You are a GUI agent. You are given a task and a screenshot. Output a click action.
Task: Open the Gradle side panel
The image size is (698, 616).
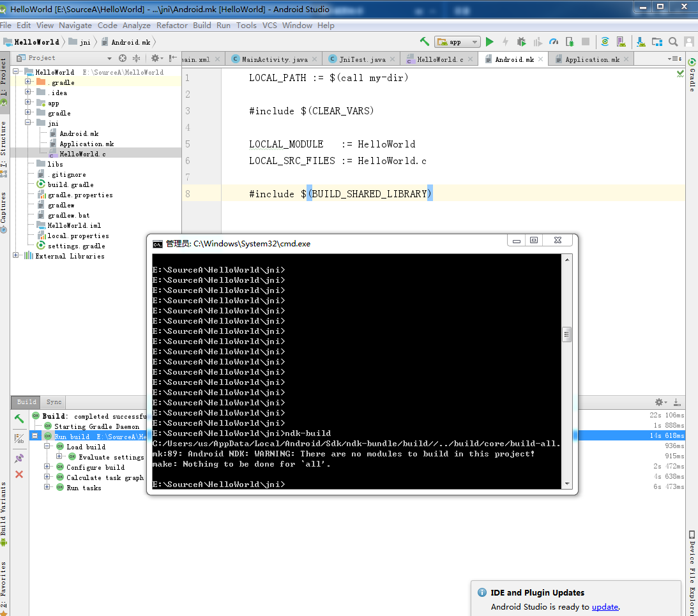(x=692, y=75)
